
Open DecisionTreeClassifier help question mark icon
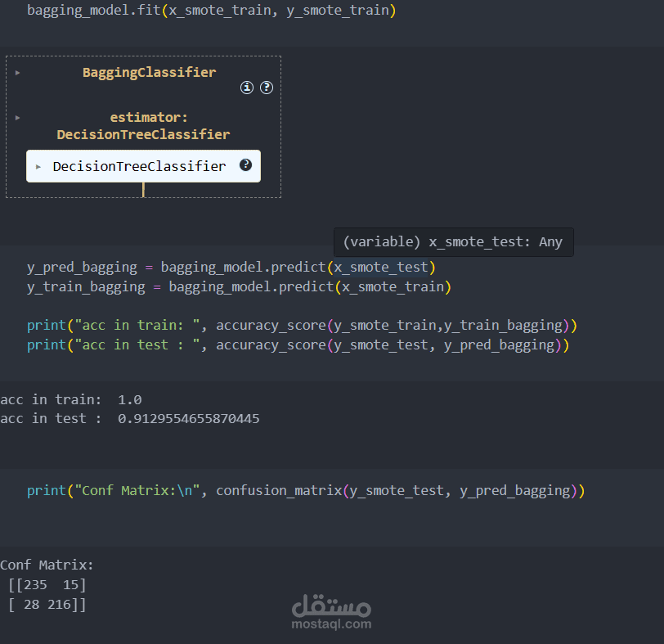(245, 164)
